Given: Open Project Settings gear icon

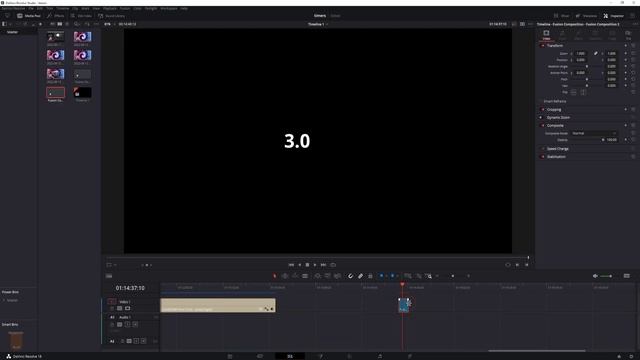Looking at the screenshot, I should pyautogui.click(x=631, y=356).
